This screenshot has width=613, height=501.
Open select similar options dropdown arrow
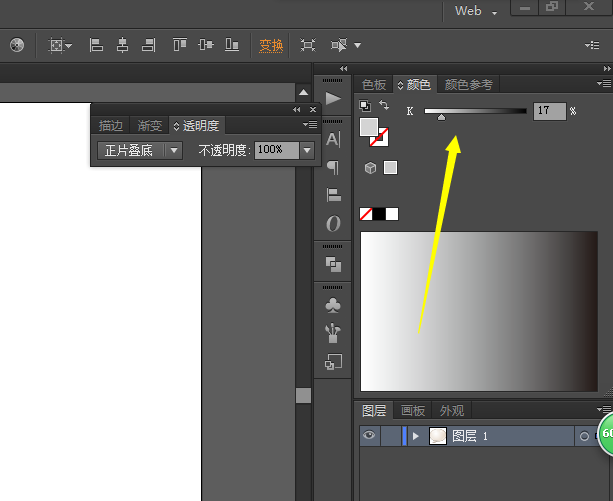tap(357, 45)
